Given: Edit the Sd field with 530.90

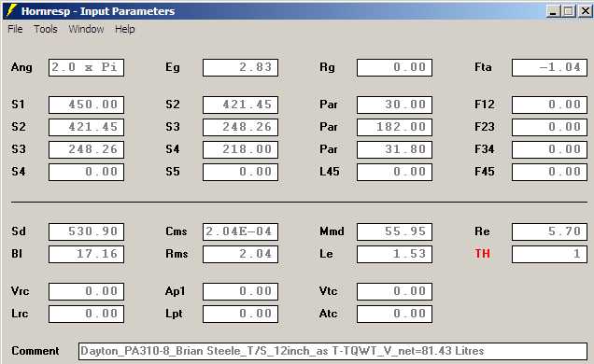Looking at the screenshot, I should 86,231.
